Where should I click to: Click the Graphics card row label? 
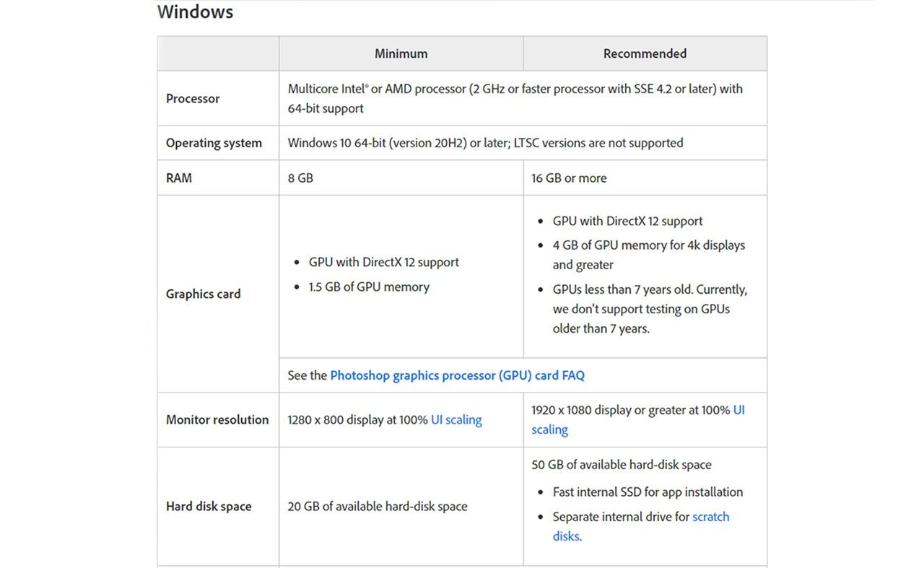[203, 294]
